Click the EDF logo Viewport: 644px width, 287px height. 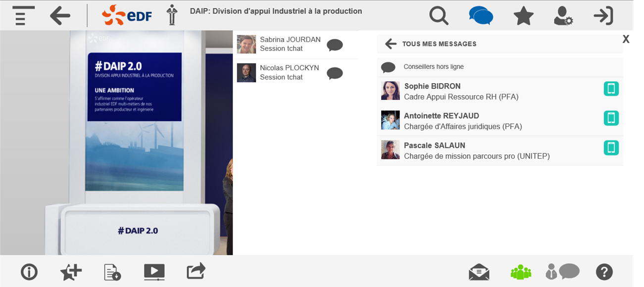tap(127, 15)
